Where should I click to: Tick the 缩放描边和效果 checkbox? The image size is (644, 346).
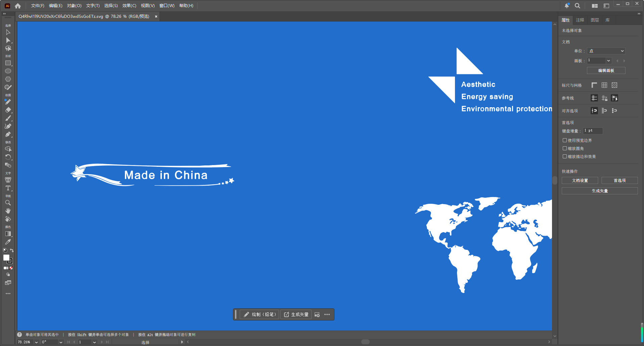point(565,157)
